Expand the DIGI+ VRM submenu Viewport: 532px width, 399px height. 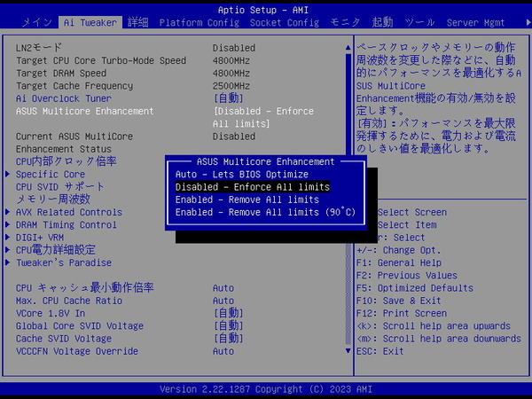40,238
